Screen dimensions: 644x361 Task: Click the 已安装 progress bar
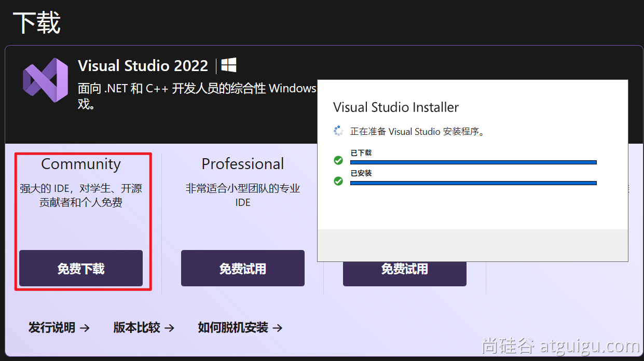(473, 183)
